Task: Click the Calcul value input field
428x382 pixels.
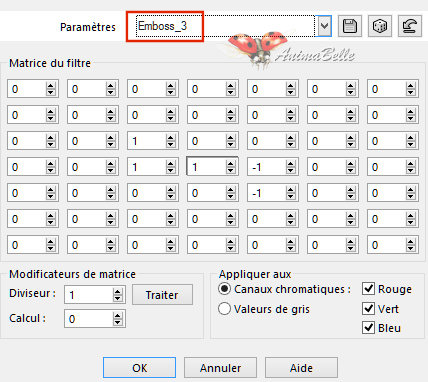Action: point(89,319)
